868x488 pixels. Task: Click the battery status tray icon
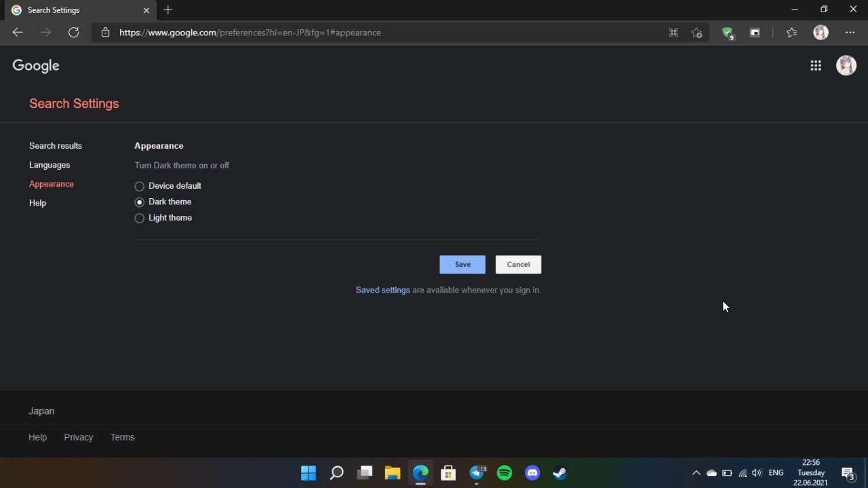click(x=727, y=472)
